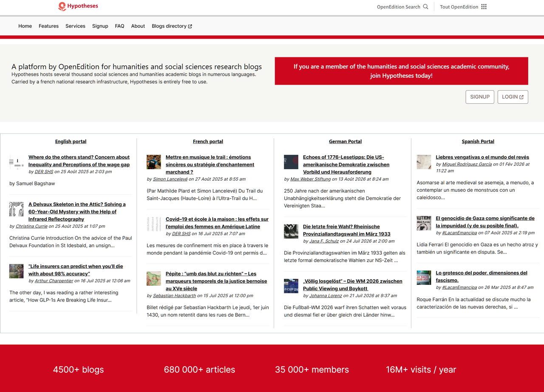Screen dimensions: 544x392
Task: Open the German Portal heading link
Action: click(345, 142)
